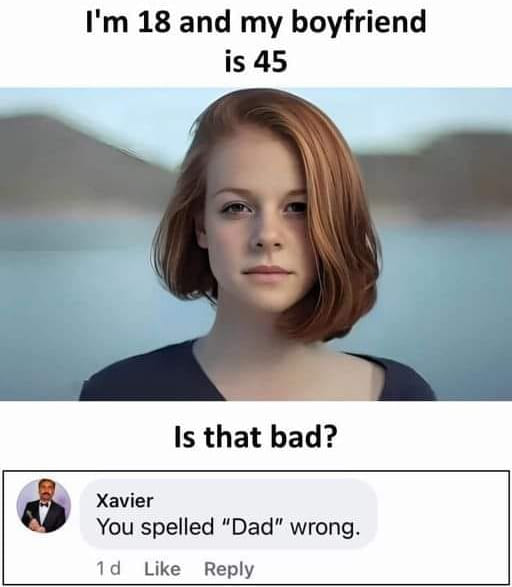Select the comment text "You spelled Dad wrong."
This screenshot has height=587, width=512.
(228, 527)
